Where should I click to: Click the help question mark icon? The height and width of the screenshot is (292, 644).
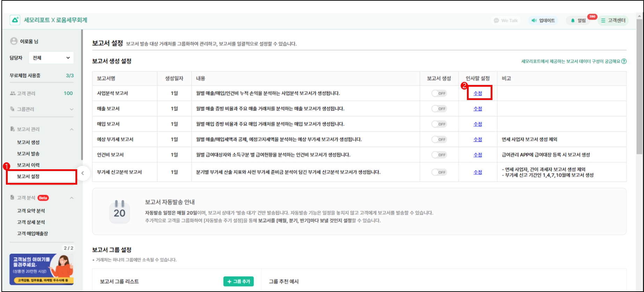coord(624,61)
